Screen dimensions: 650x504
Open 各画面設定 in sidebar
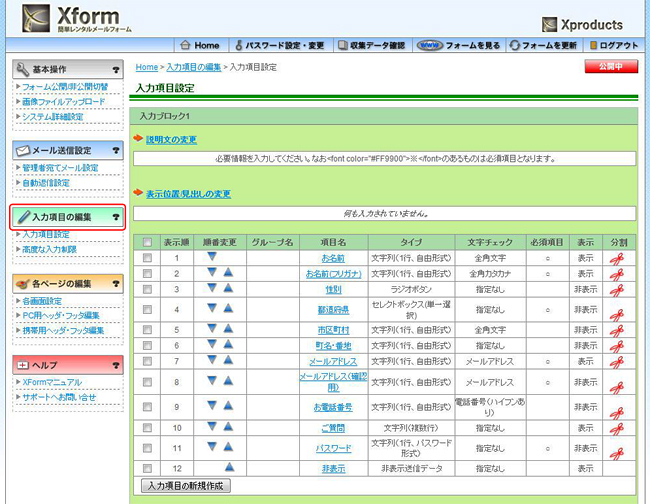point(42,301)
